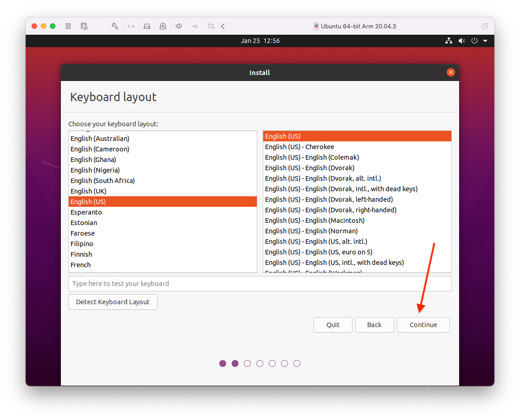Click the VM sound speaker icon

tap(179, 26)
